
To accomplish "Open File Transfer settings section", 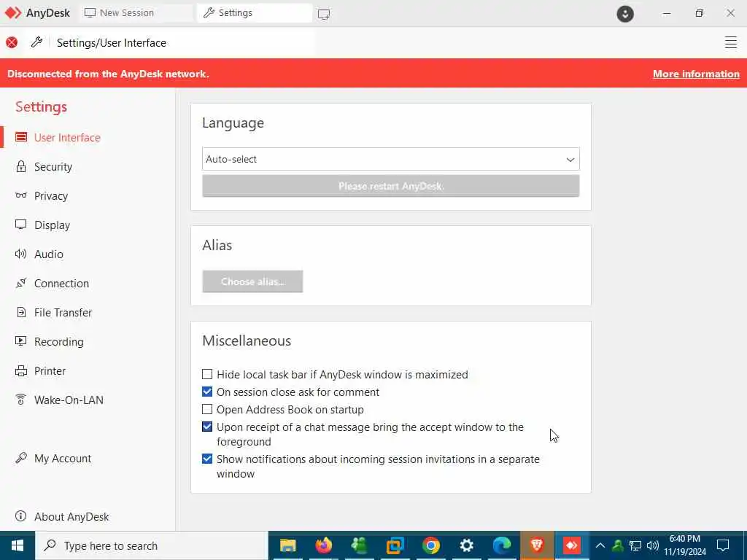I will click(x=63, y=312).
